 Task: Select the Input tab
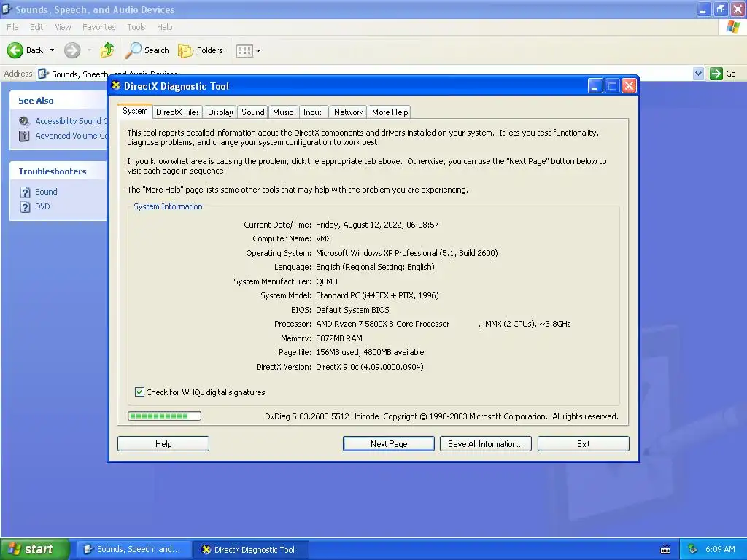312,112
